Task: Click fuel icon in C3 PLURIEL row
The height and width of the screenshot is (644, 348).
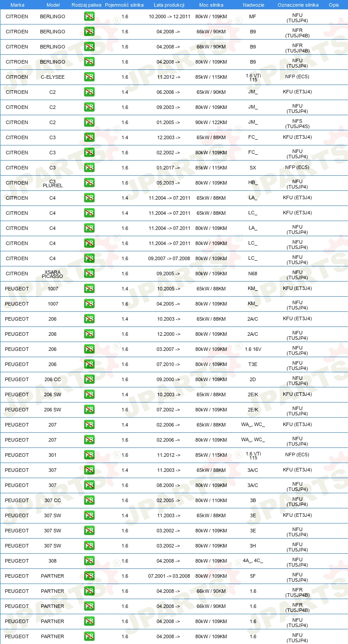Action: (89, 183)
